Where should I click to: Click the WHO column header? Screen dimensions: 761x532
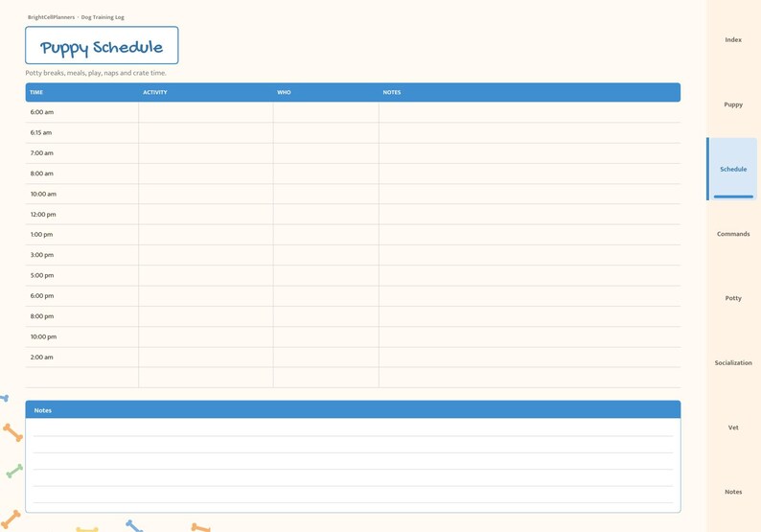tap(326, 92)
